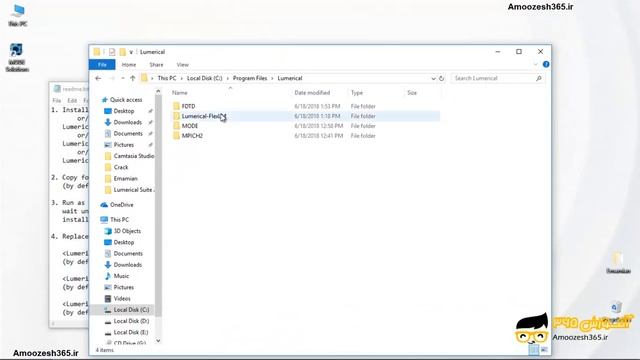Select the MODE folder
Image resolution: width=640 pixels, height=360 pixels.
tap(190, 126)
